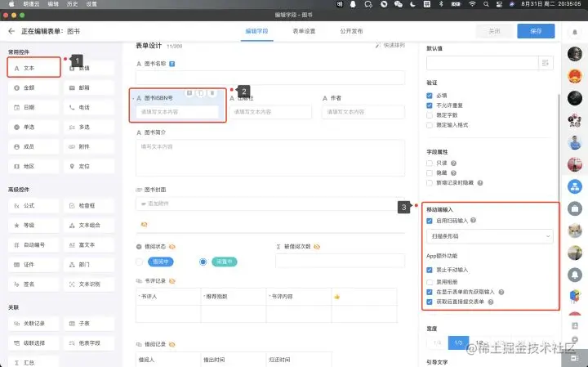Screen dimensions: 588x367
Task: Add a 关联记录 related-record control
Action: (33, 324)
